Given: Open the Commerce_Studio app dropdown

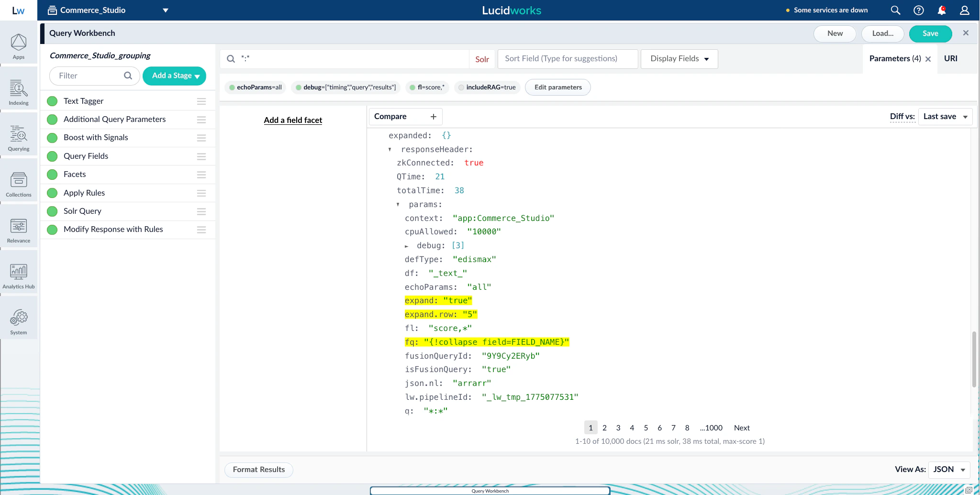Looking at the screenshot, I should (x=165, y=10).
